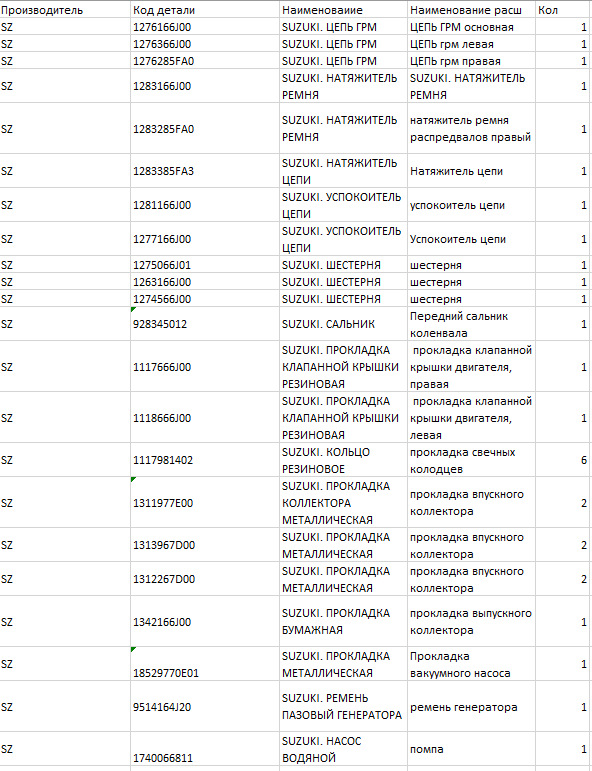
Task: Select the Код детали header cell
Action: 205,10
